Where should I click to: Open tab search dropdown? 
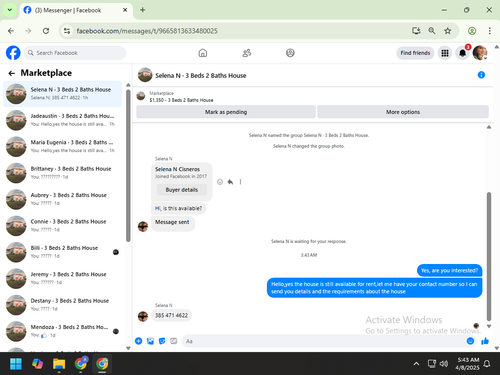click(x=10, y=10)
